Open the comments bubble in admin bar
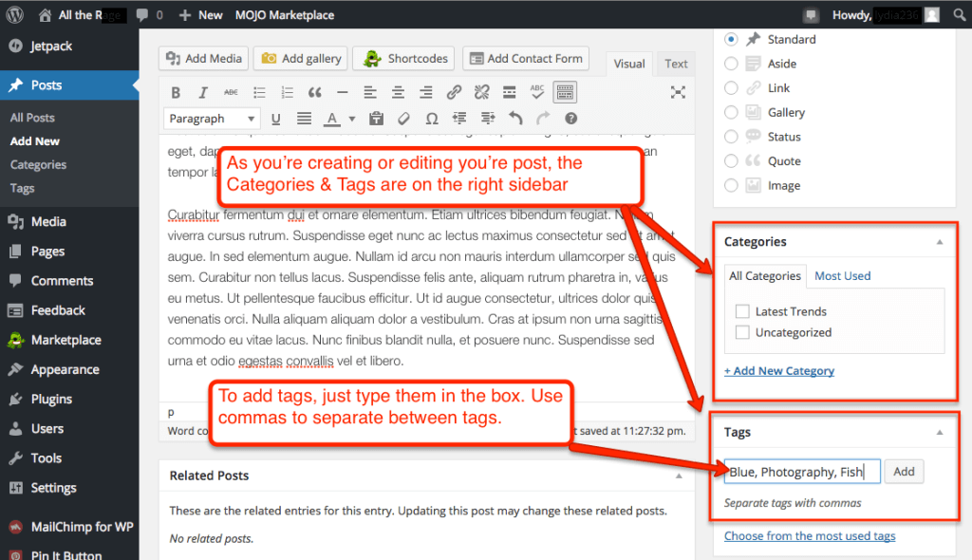Screen dimensions: 972x560 142,15
